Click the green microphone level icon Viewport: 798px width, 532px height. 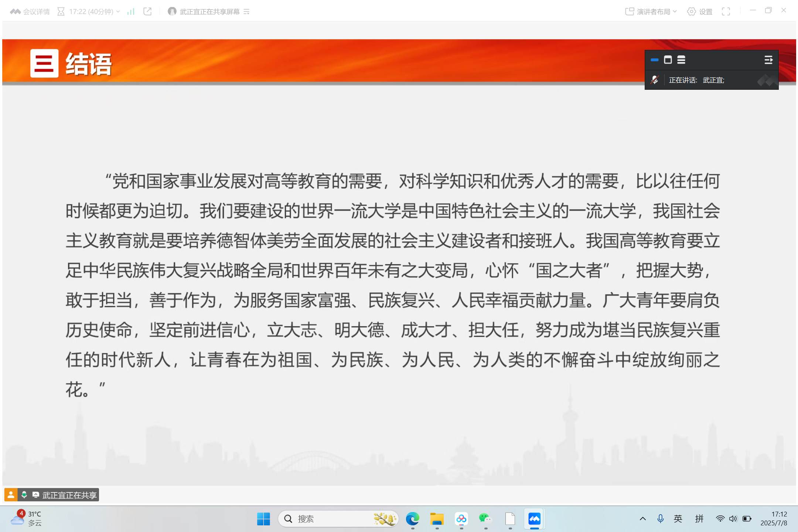pos(24,495)
